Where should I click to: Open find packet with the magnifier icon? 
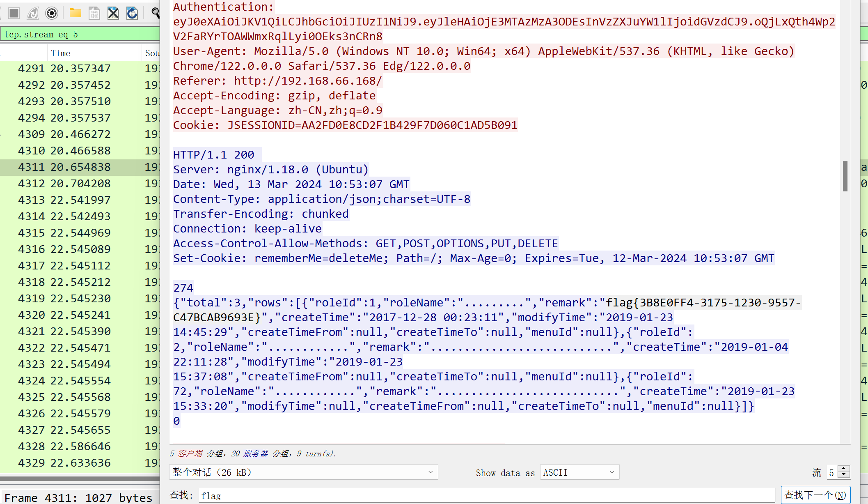(156, 13)
